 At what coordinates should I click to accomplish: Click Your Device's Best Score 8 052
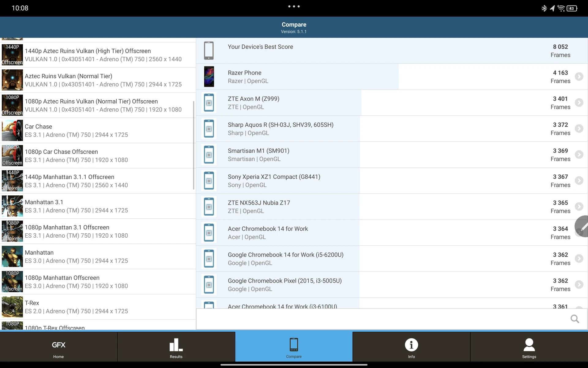point(560,47)
